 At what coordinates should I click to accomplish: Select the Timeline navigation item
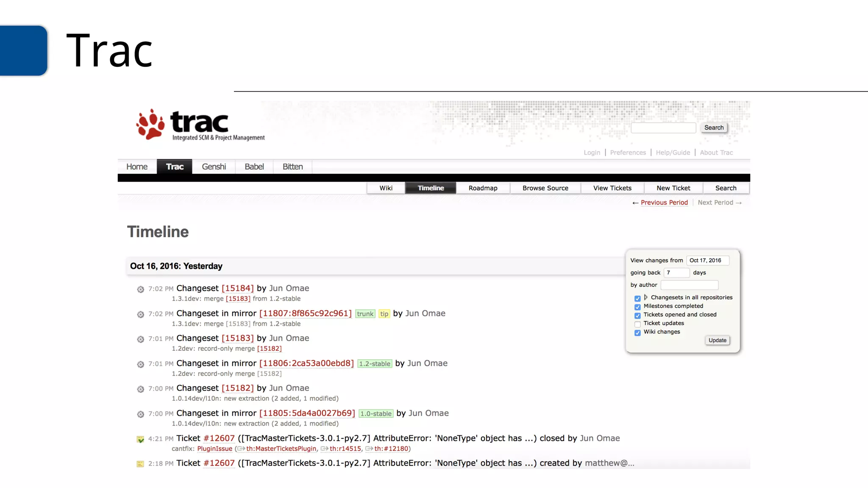(x=431, y=188)
